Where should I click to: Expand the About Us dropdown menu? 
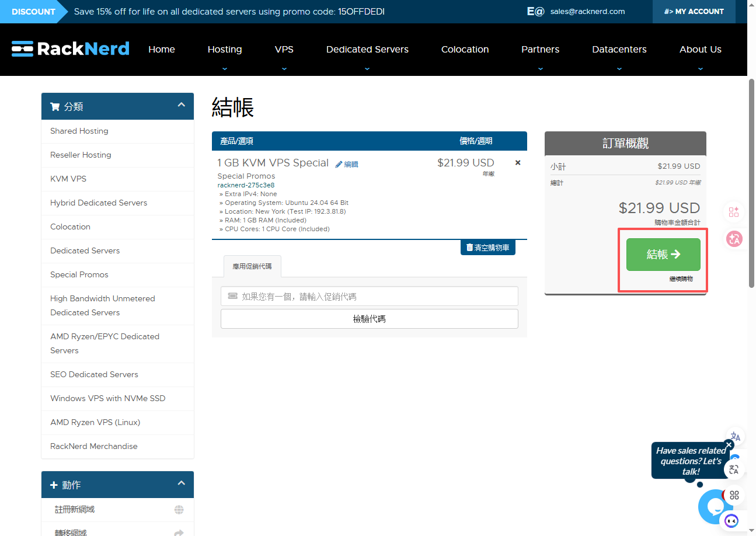[701, 68]
